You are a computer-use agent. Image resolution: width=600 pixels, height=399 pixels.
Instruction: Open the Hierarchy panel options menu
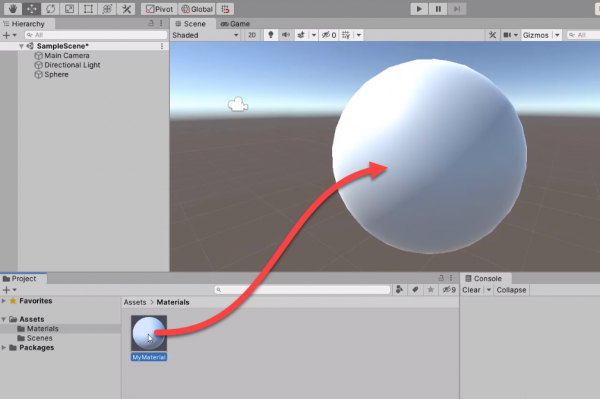click(161, 23)
